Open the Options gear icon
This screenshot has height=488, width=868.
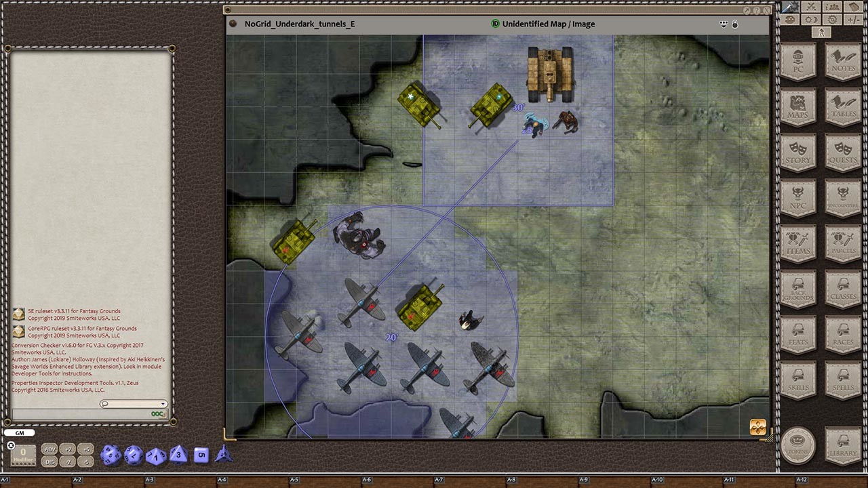831,18
